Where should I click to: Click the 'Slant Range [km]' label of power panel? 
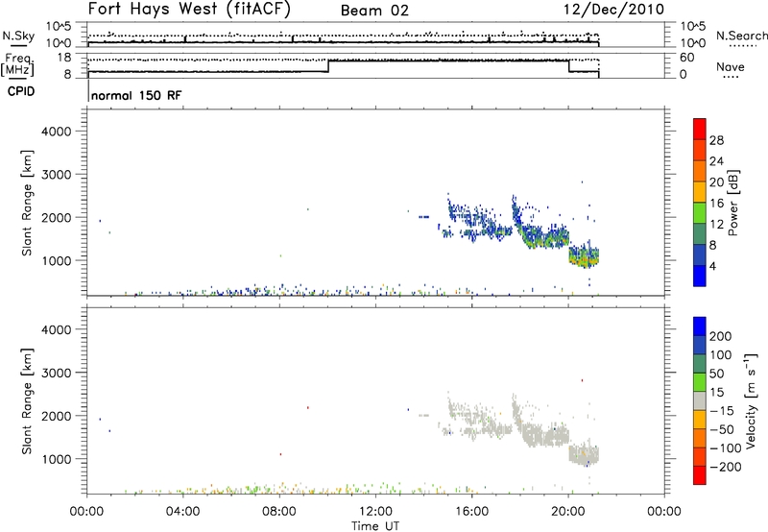point(27,203)
